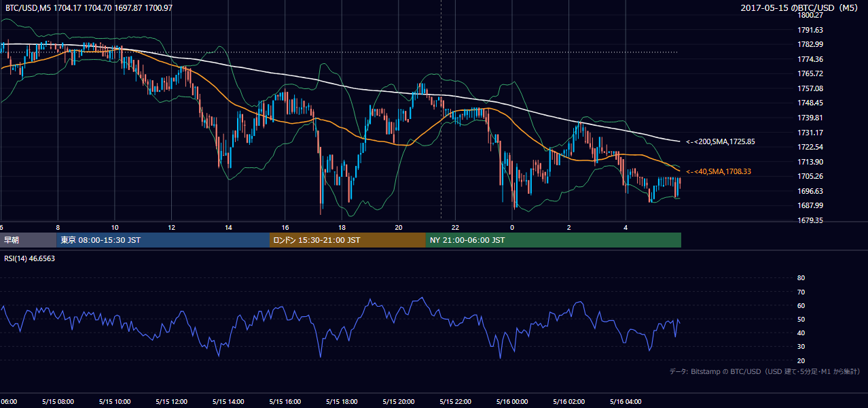Click the 1757.08 price axis label
This screenshot has width=868, height=408.
(810, 88)
